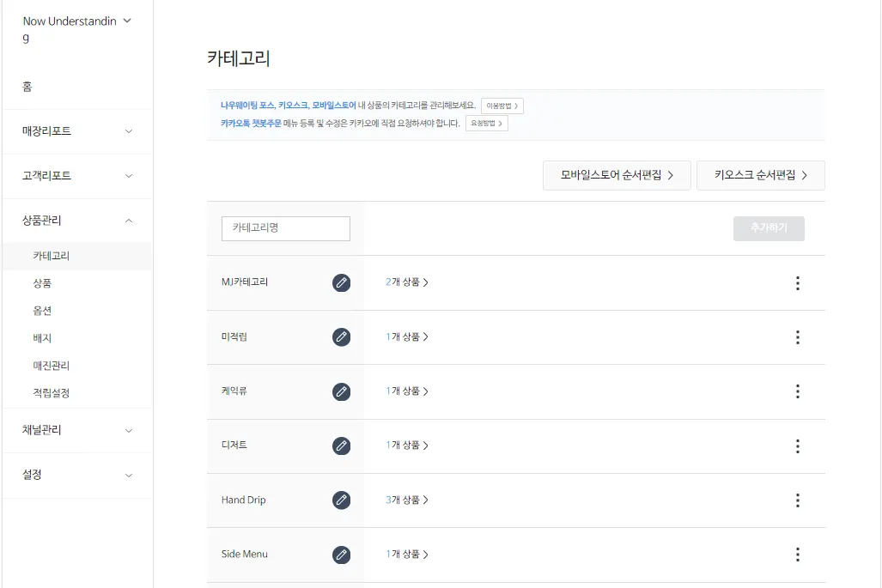This screenshot has height=588, width=882.
Task: Click the edit pencil for 디저트
Action: [341, 446]
